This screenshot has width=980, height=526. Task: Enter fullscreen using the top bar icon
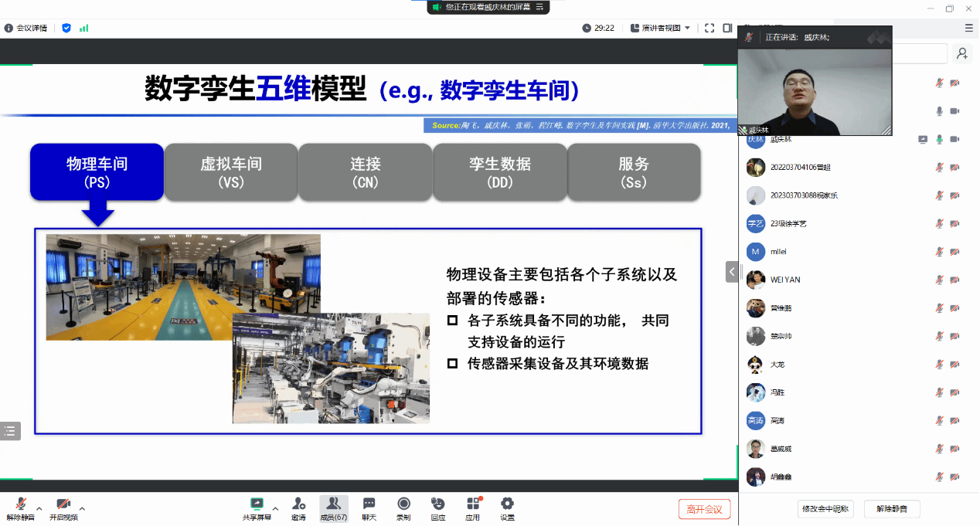pyautogui.click(x=709, y=28)
